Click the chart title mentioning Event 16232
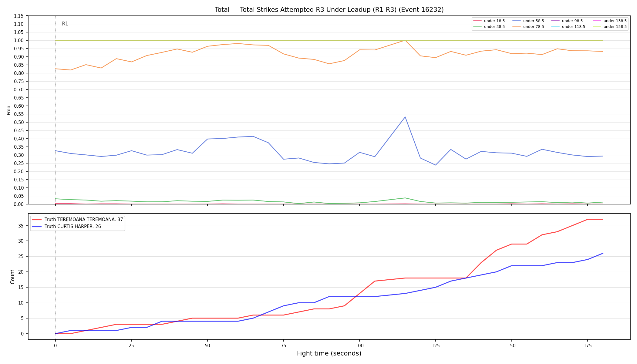 [x=329, y=10]
